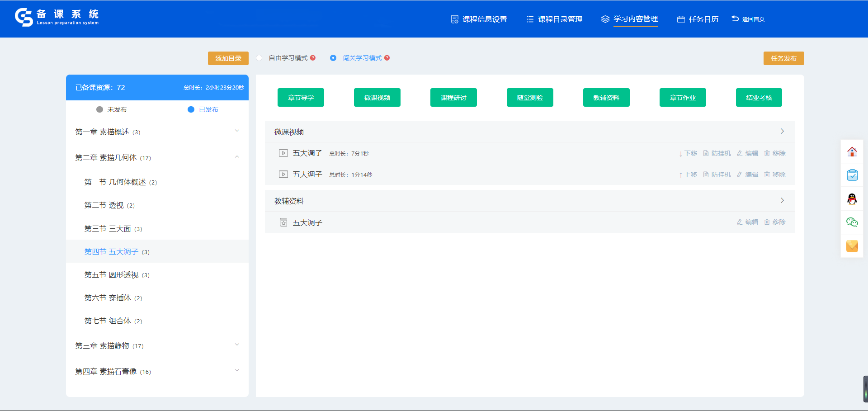The image size is (868, 411).
Task: Expand 第一章 素描概述 chapter
Action: [x=237, y=132]
